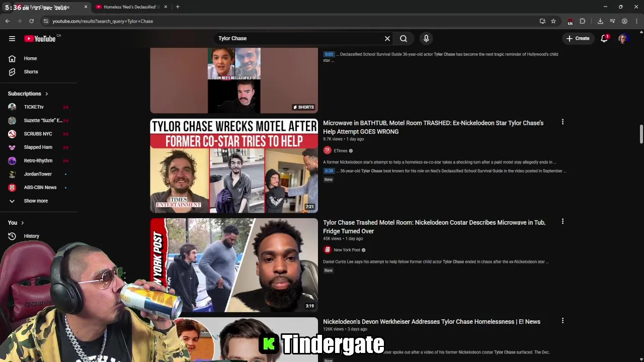Open the New York Post video thumbnail
Viewport: 644px width, 362px height.
(234, 265)
